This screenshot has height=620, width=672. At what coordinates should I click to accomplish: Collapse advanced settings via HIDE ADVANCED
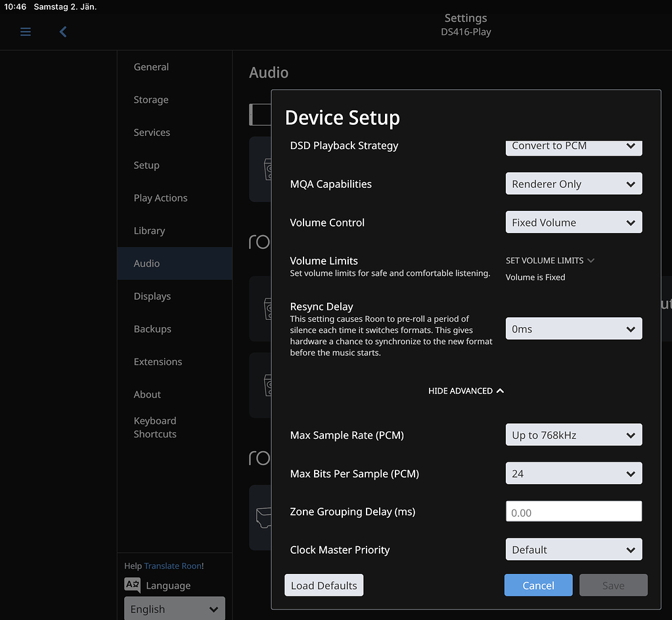click(x=466, y=390)
